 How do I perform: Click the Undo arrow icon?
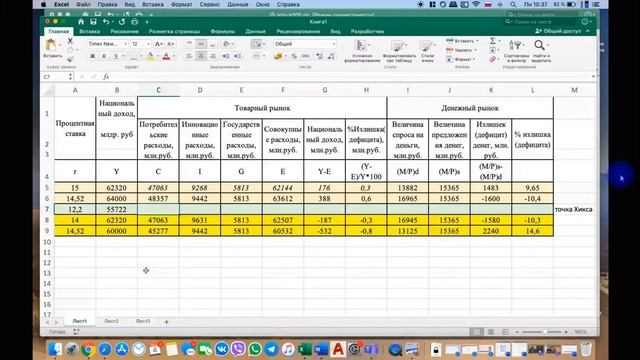[x=106, y=22]
